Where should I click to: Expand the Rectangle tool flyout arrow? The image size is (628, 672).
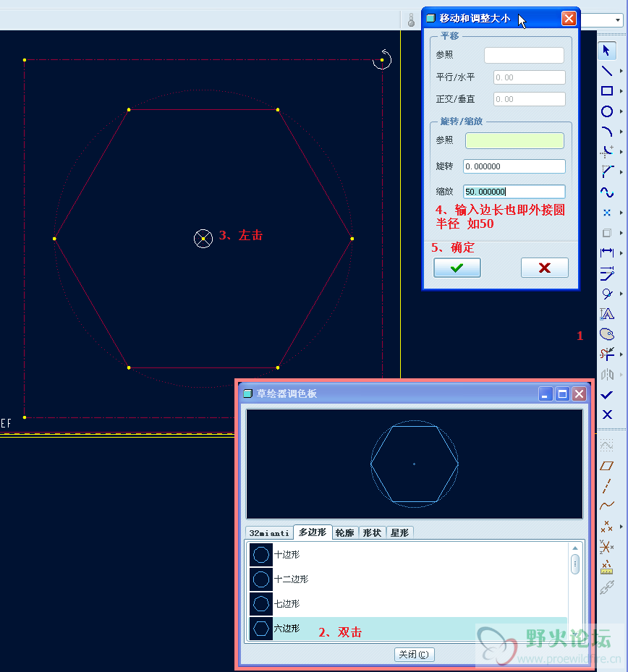coord(621,91)
